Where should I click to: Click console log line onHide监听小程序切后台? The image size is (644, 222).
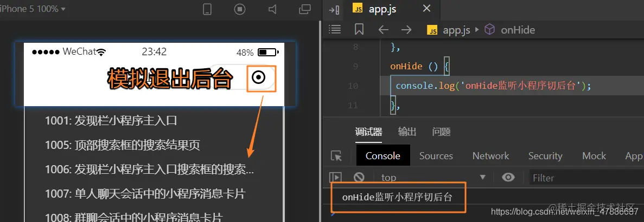pos(397,198)
